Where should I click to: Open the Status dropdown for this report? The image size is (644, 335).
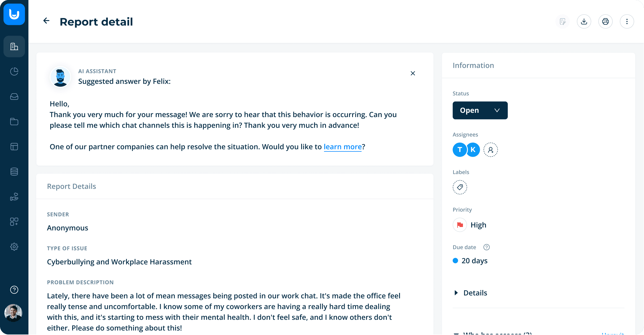tap(480, 110)
